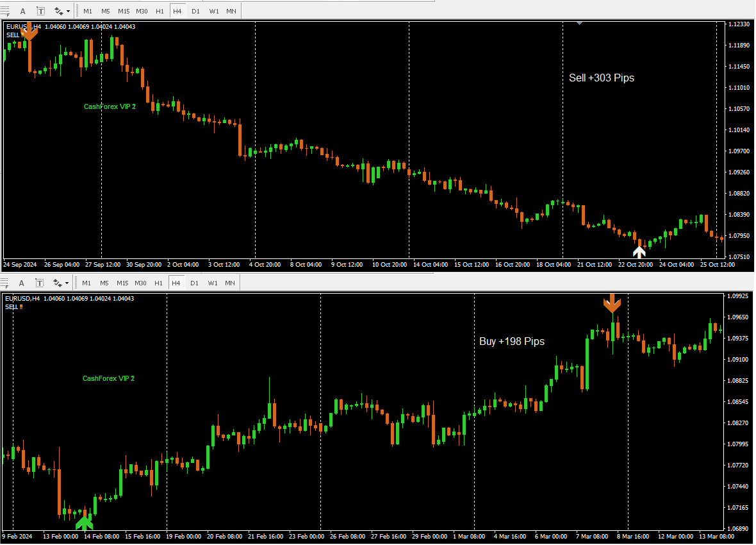Set lower chart to MN timeframe
The image size is (756, 545).
pyautogui.click(x=230, y=283)
